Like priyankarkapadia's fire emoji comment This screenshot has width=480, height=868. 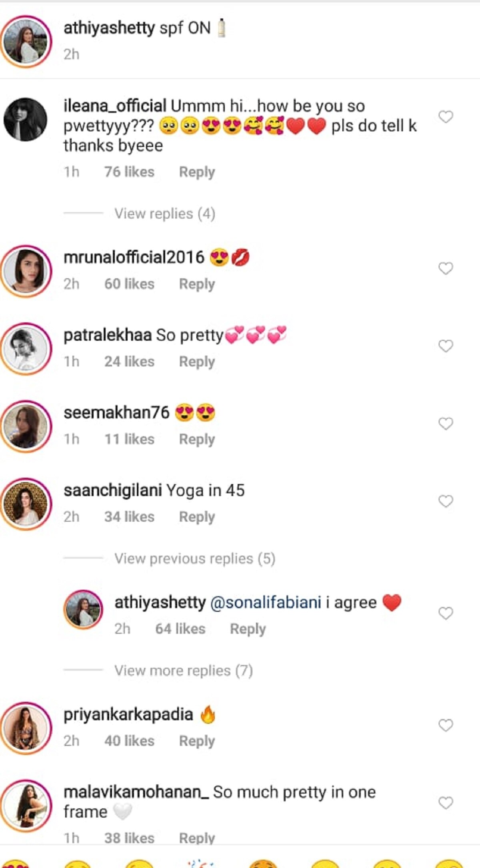pos(446,725)
